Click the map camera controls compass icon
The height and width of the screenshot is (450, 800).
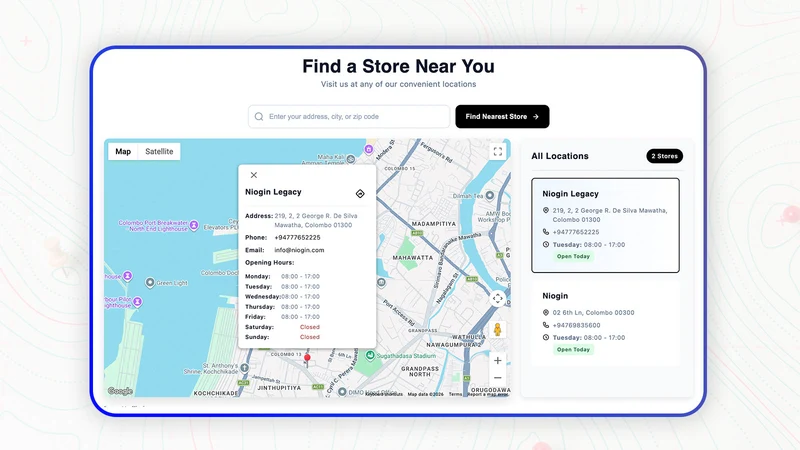(x=497, y=299)
